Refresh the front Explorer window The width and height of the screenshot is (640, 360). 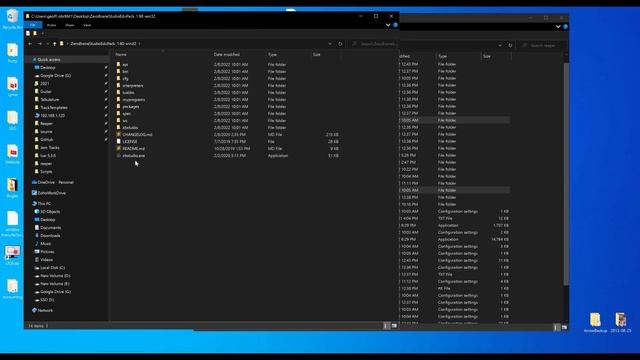[340, 44]
